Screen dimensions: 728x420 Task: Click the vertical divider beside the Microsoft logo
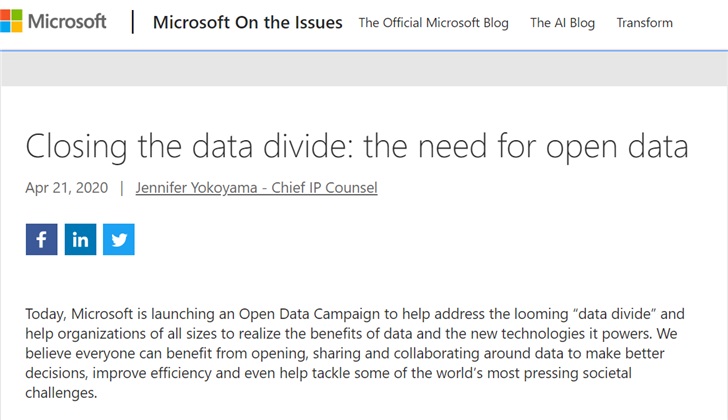tap(133, 22)
